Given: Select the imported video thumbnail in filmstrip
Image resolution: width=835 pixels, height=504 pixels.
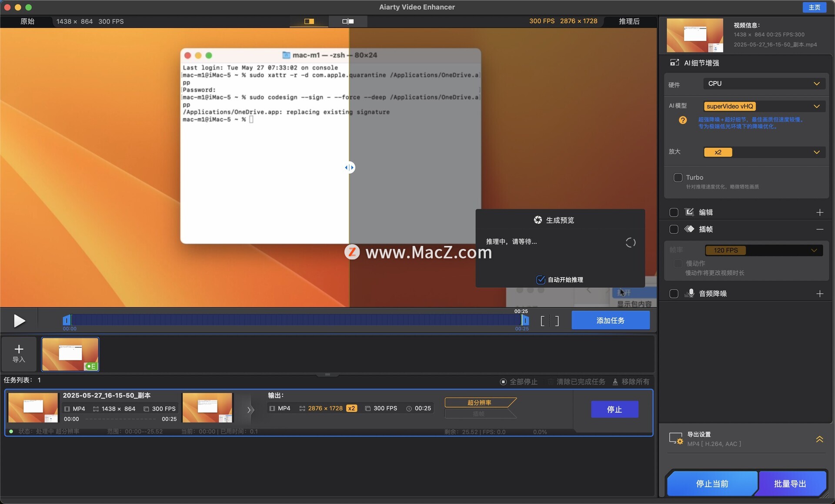Looking at the screenshot, I should click(70, 354).
